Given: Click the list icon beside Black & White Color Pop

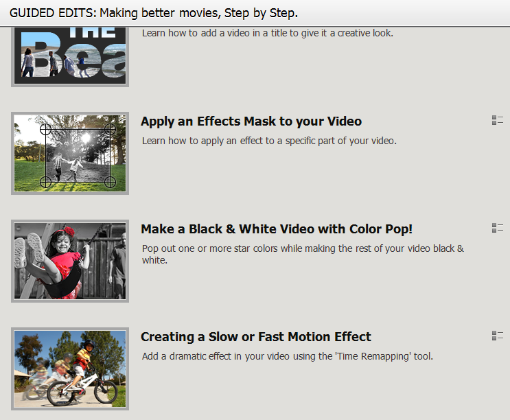Looking at the screenshot, I should tap(498, 228).
